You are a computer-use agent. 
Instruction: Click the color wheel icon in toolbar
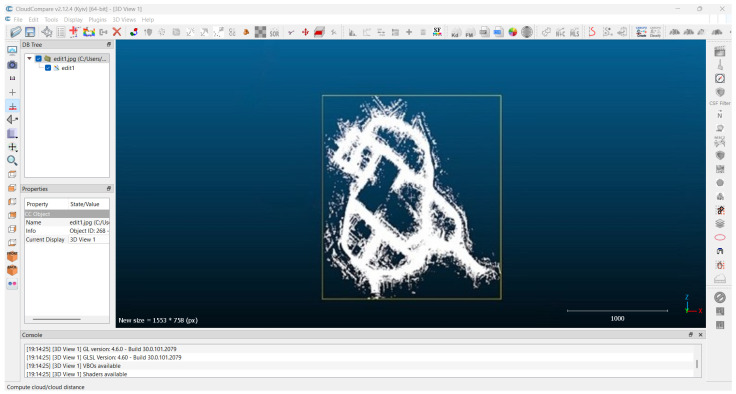click(x=513, y=32)
